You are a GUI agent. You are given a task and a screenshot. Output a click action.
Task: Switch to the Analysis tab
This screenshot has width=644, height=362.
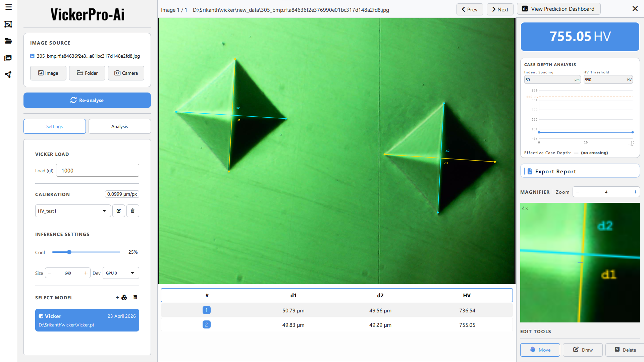[x=120, y=126]
